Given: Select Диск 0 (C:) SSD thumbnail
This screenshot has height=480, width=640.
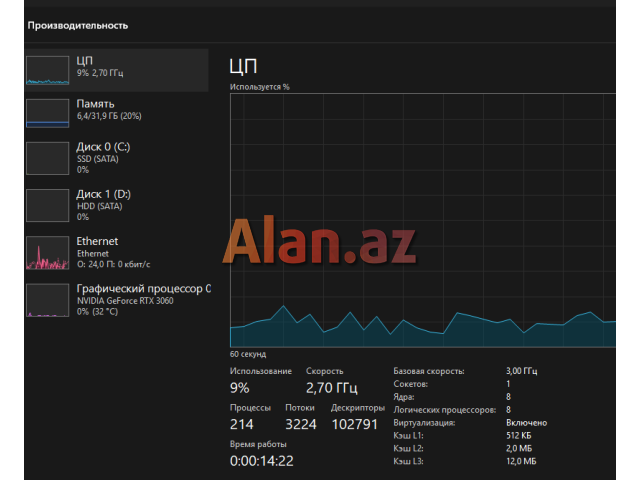Looking at the screenshot, I should [46, 158].
